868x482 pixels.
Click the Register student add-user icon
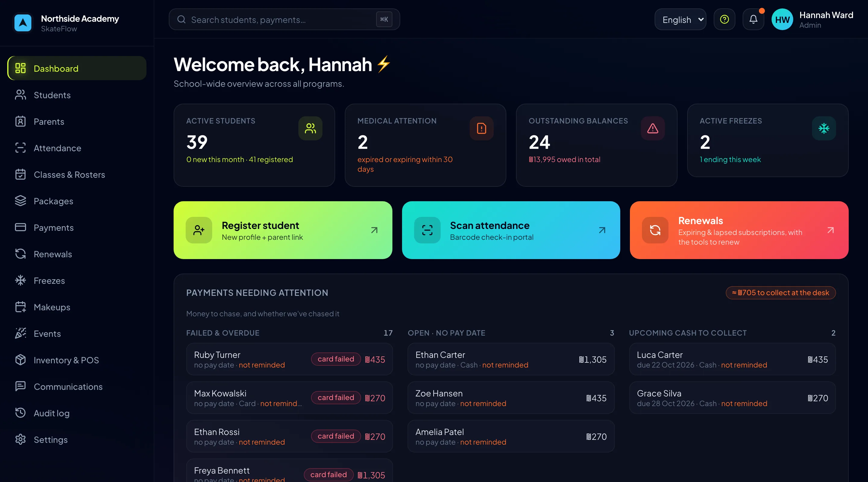pos(199,230)
